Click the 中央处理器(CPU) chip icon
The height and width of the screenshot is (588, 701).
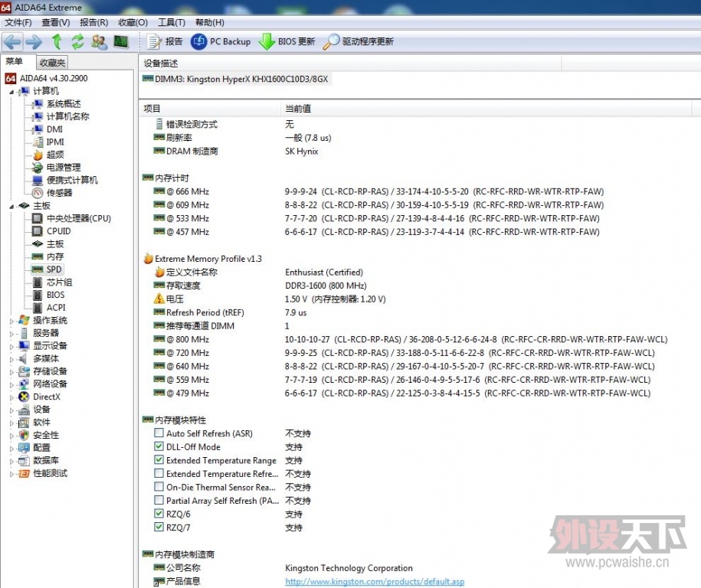pyautogui.click(x=38, y=218)
